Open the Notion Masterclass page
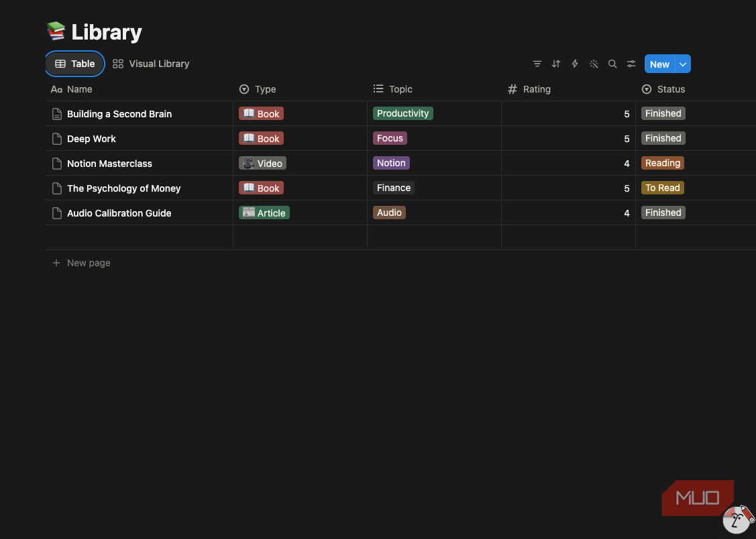Image resolution: width=756 pixels, height=539 pixels. [x=109, y=164]
